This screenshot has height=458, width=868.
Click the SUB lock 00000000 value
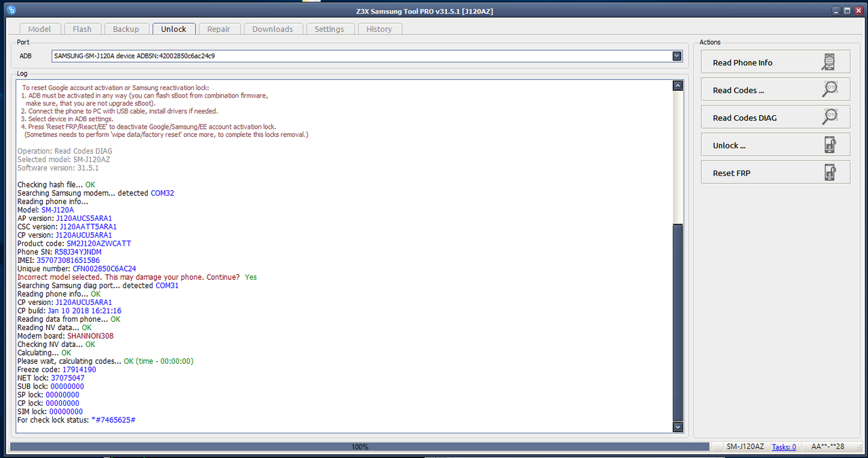tap(67, 387)
